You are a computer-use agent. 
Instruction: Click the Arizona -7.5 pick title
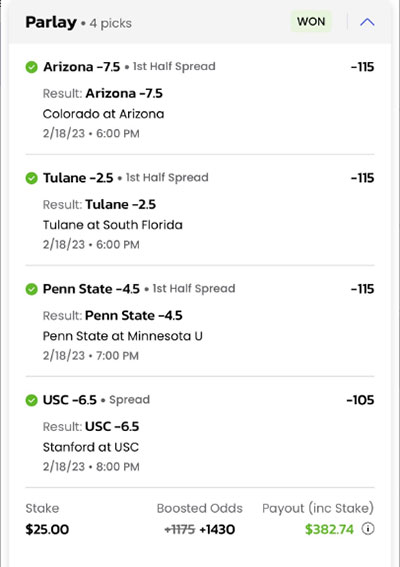(x=82, y=67)
